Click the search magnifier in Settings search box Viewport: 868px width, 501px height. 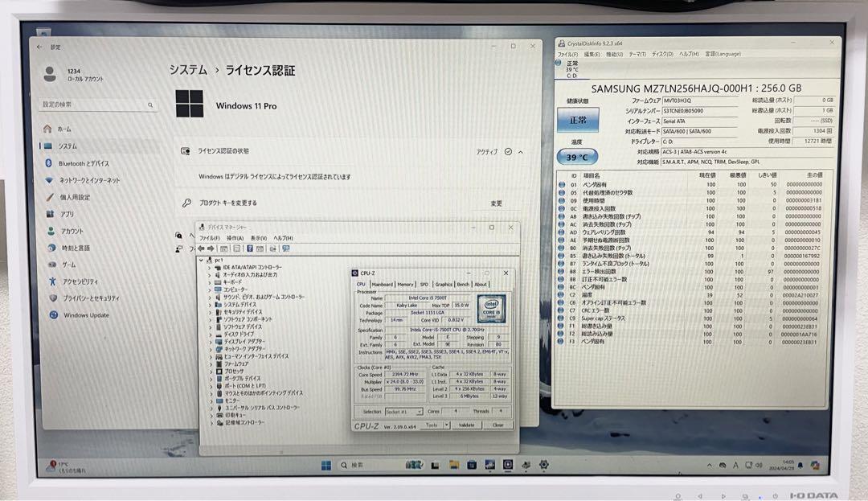(x=150, y=105)
